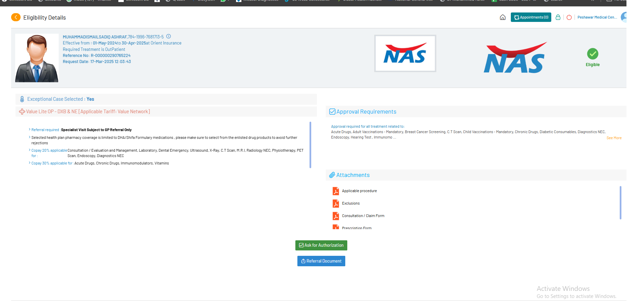Click Required Treatment is OutPatient text
Image resolution: width=644 pixels, height=303 pixels.
(x=94, y=49)
